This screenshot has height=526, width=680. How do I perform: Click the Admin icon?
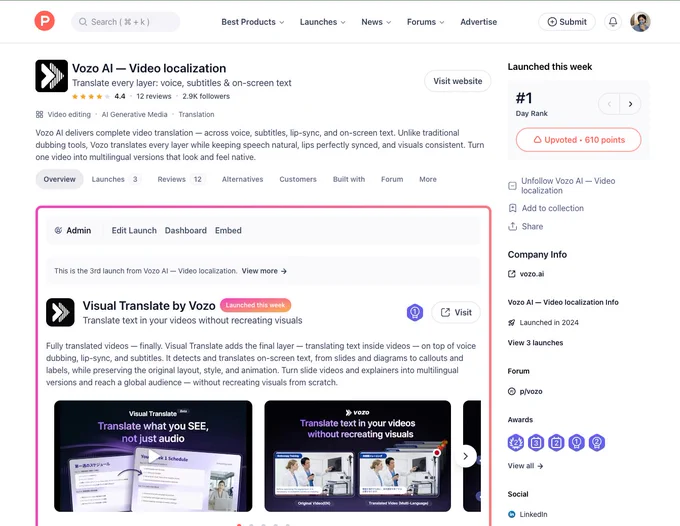58,230
